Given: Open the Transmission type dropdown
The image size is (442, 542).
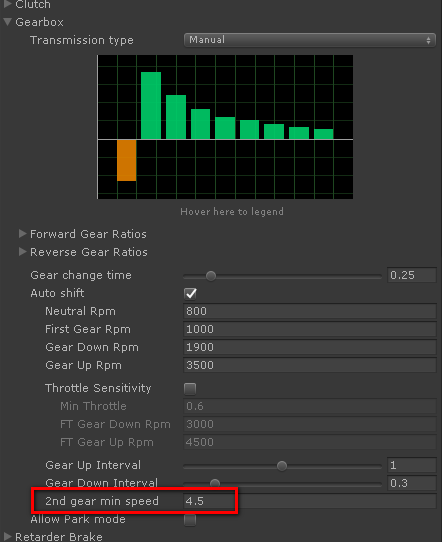Looking at the screenshot, I should pos(310,40).
